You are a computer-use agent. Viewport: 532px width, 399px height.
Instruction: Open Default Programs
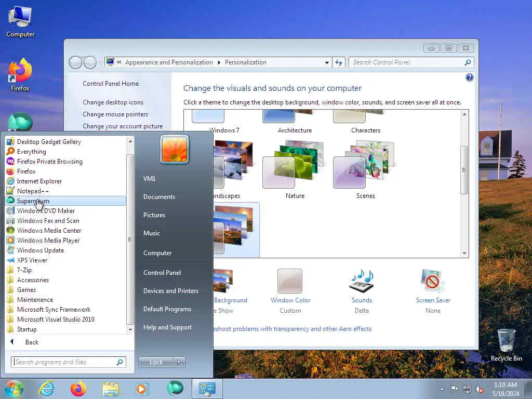coord(167,309)
